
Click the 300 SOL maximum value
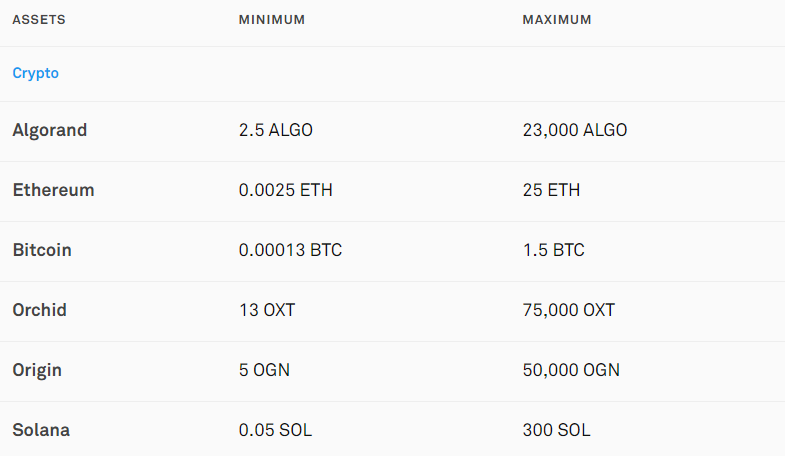557,430
